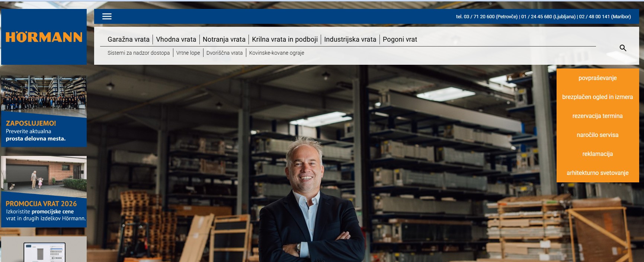Go to Kovinske-kovane ograje

tap(276, 53)
